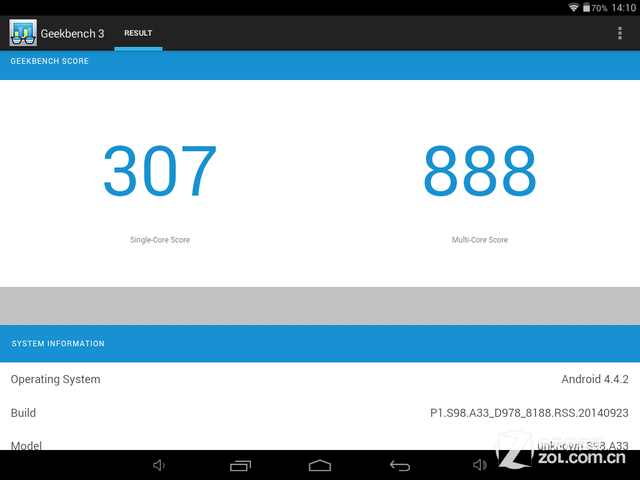Tap the 14:10 clock in status bar
The image size is (640, 480).
624,8
